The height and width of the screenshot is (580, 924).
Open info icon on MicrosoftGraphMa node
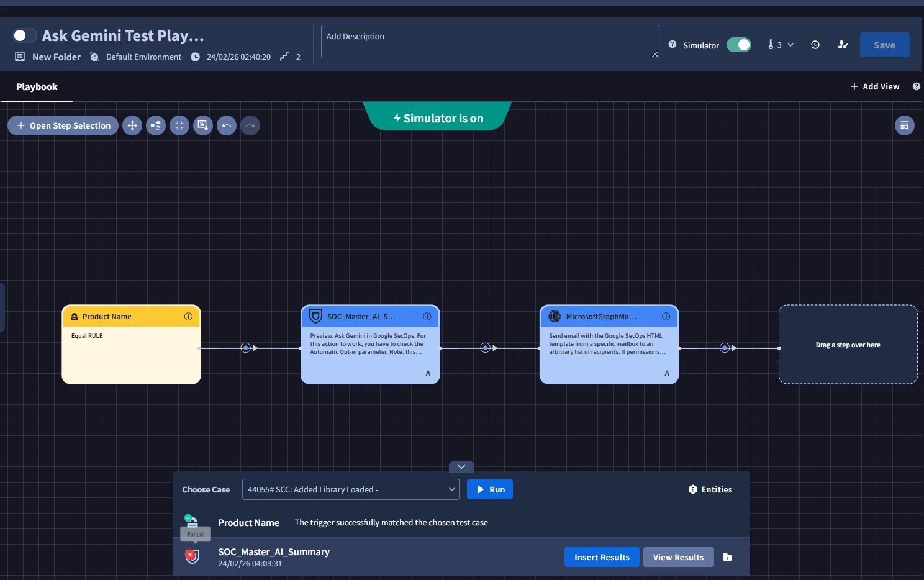pos(666,317)
